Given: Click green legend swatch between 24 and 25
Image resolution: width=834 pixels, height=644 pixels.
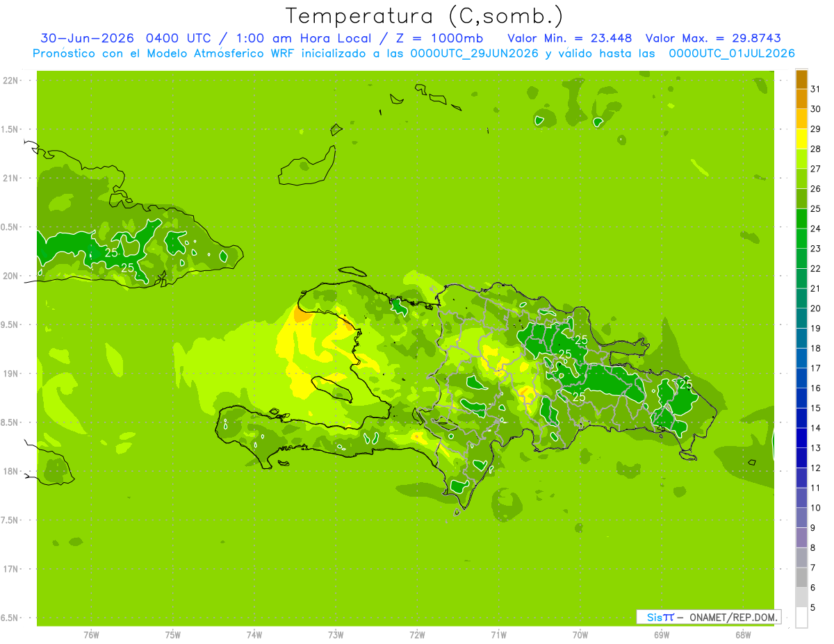Looking at the screenshot, I should point(802,219).
